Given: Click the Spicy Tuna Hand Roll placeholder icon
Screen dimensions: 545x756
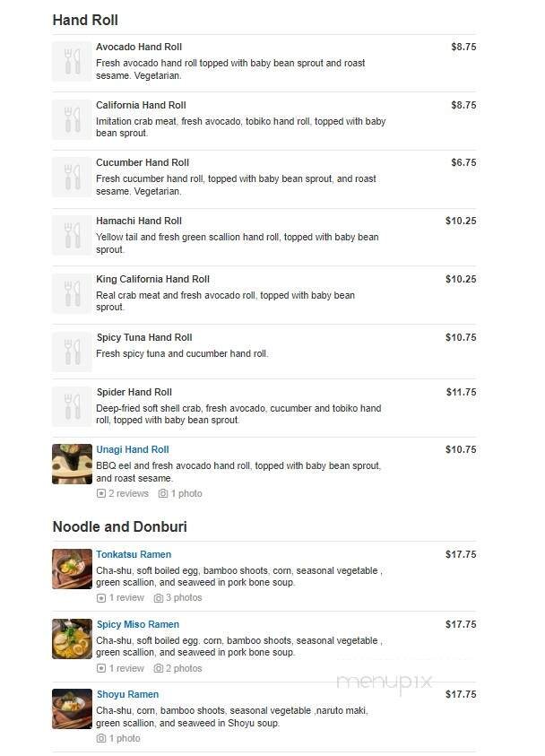Looking at the screenshot, I should pyautogui.click(x=72, y=352).
